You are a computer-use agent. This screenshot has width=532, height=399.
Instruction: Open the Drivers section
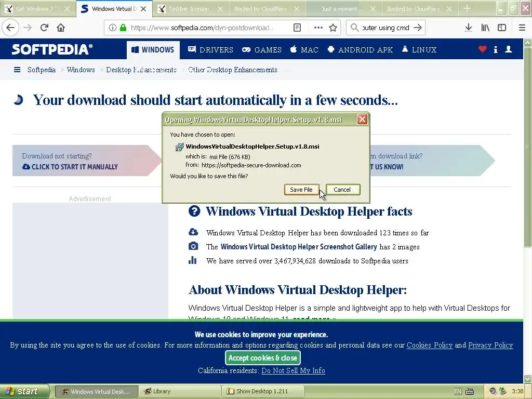211,50
